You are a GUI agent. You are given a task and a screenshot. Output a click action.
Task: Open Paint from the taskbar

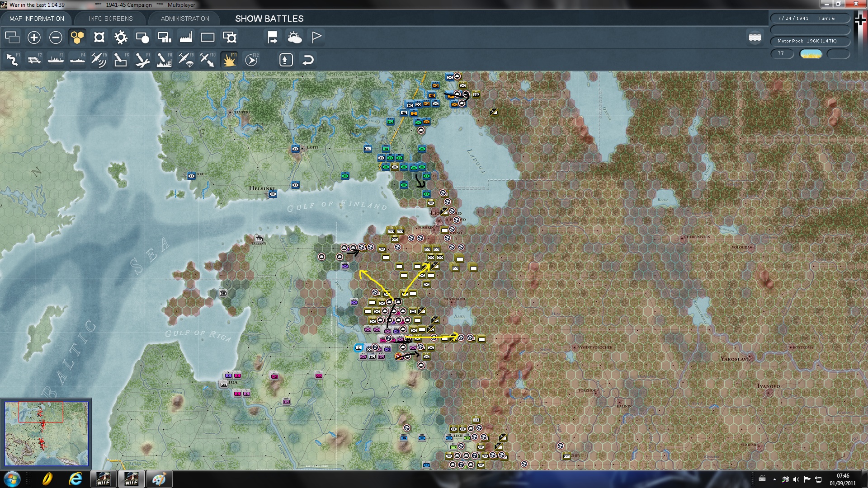click(159, 479)
